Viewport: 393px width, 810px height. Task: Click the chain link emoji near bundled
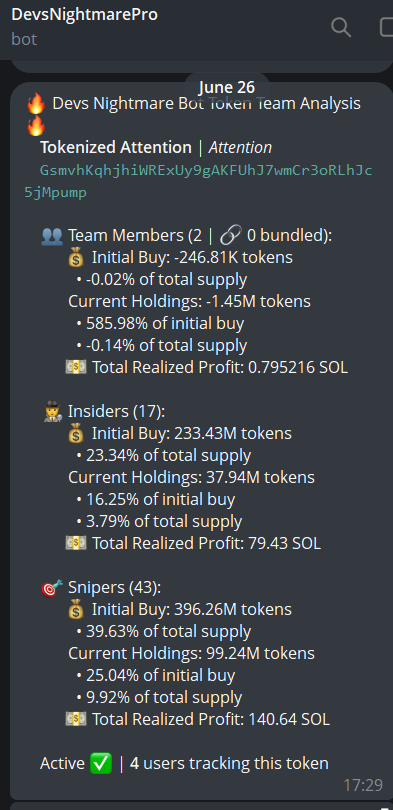coord(230,236)
